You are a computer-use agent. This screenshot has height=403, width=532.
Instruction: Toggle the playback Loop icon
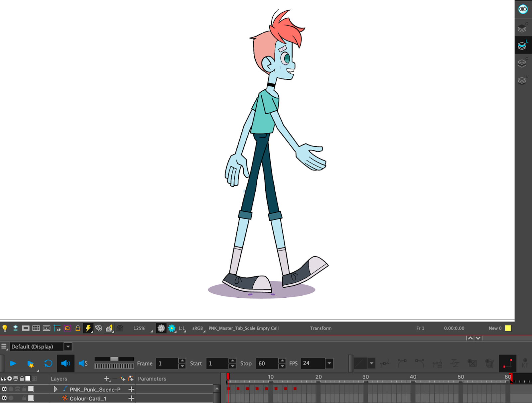coord(48,363)
